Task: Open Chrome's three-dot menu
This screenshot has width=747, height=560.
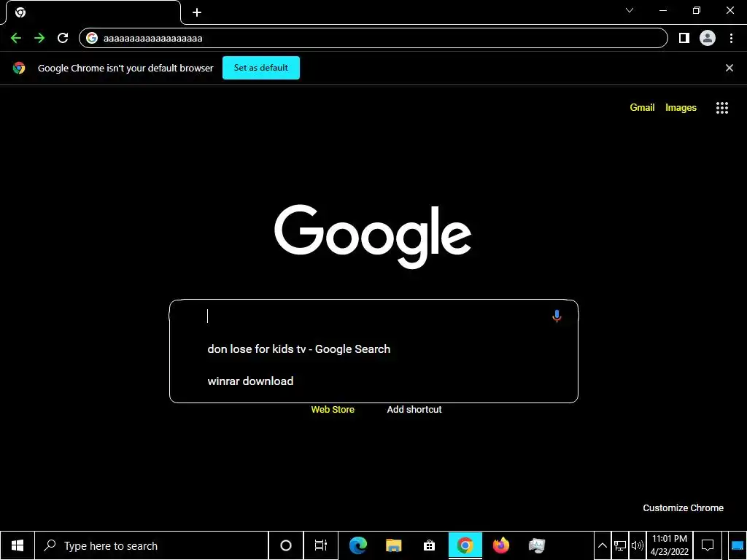Action: pos(731,38)
